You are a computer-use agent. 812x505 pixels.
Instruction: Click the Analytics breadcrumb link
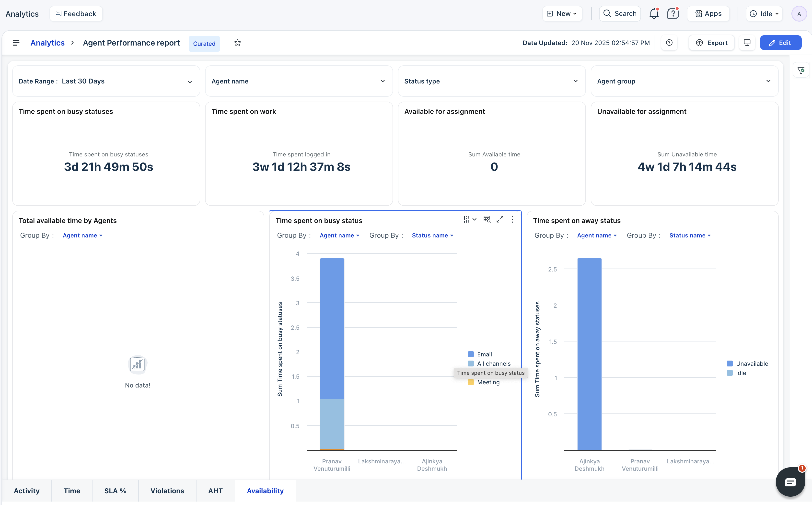click(x=47, y=43)
